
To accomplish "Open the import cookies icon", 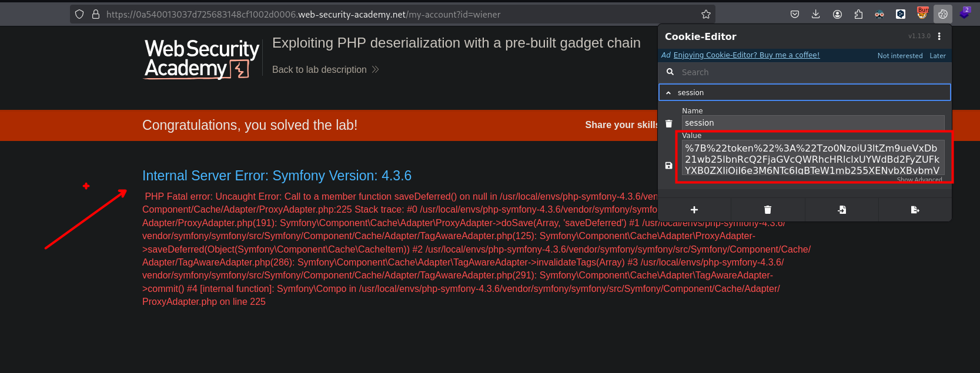I will click(842, 210).
